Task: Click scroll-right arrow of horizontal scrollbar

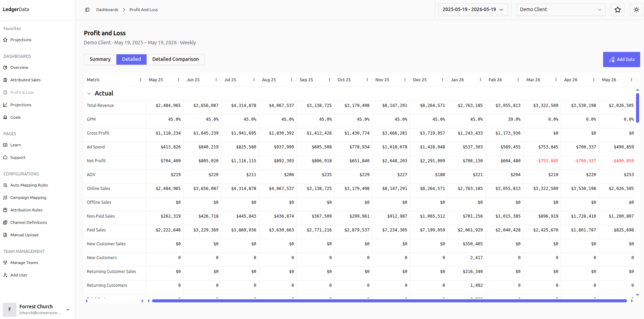Action: (x=632, y=301)
